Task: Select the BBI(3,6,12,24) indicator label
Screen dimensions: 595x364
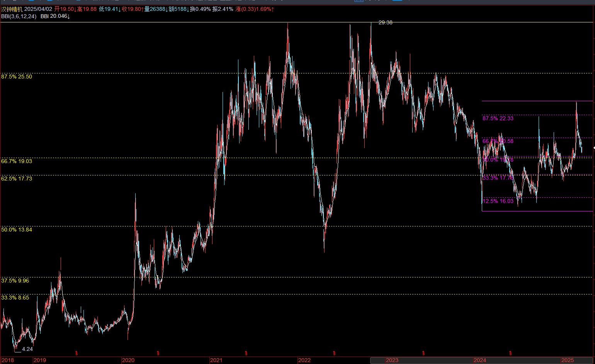Action: point(19,16)
